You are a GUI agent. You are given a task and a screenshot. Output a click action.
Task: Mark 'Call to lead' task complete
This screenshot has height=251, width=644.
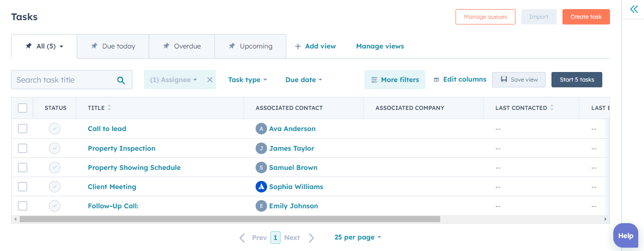tap(55, 129)
